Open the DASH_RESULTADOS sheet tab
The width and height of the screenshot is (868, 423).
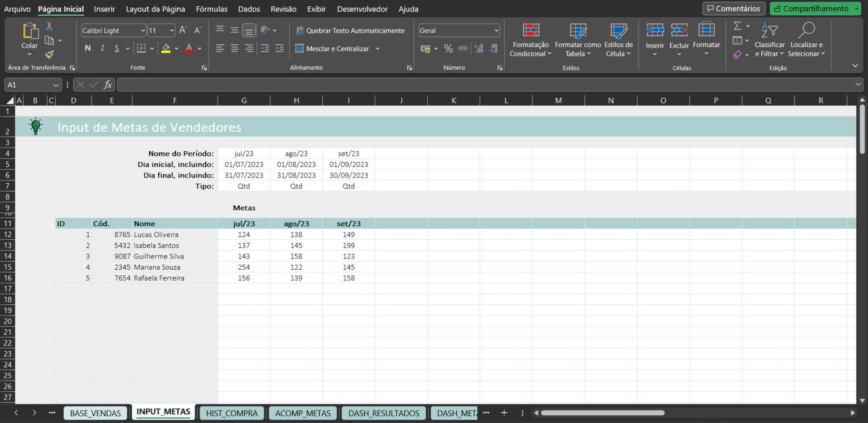tap(383, 413)
